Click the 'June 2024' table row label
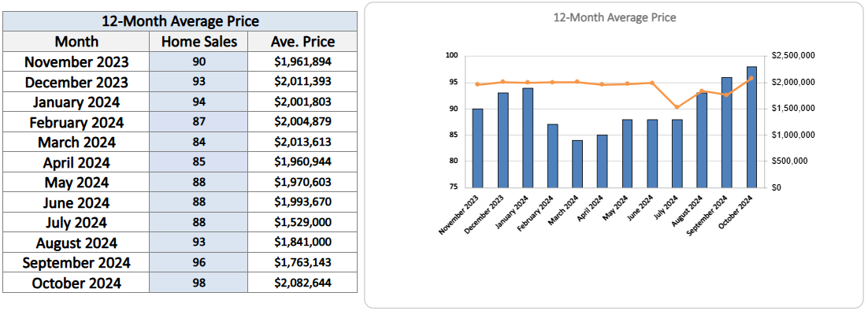The height and width of the screenshot is (311, 868). tap(76, 202)
